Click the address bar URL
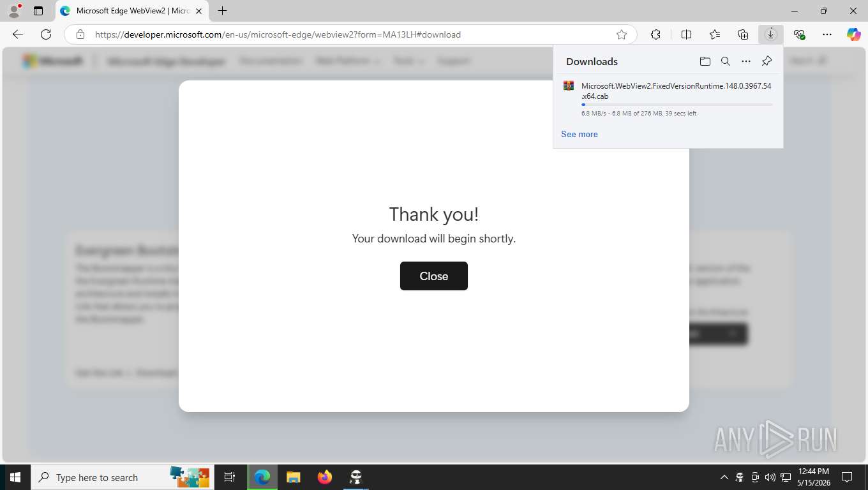The width and height of the screenshot is (868, 490). [278, 34]
